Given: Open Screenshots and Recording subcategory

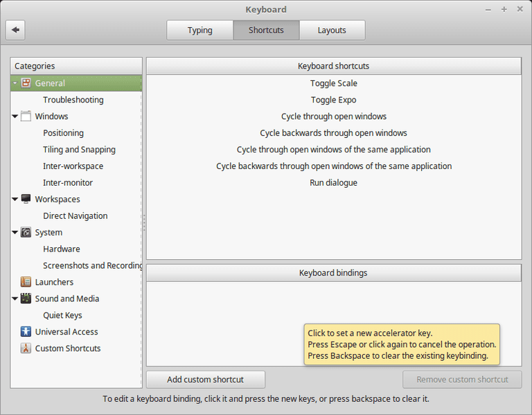Looking at the screenshot, I should point(92,265).
